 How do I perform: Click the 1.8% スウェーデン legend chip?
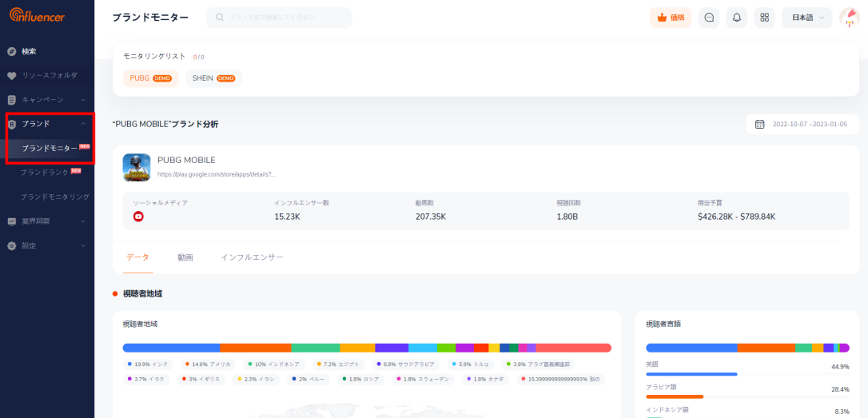click(424, 380)
